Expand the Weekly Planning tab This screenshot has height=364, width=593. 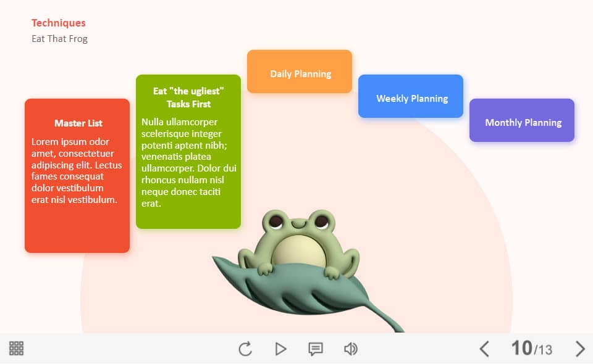411,96
